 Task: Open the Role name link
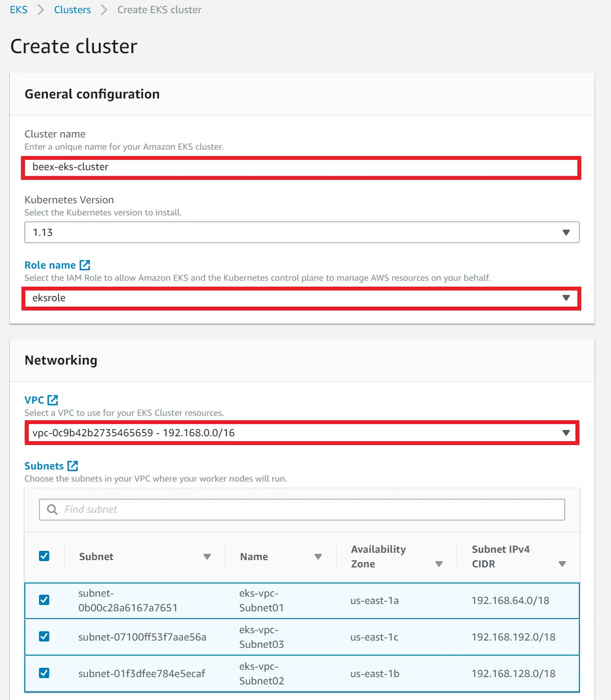click(50, 265)
